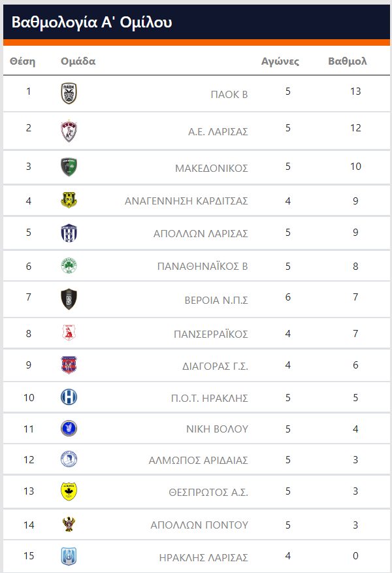The height and width of the screenshot is (573, 392).
Task: Open the ΗΡΑΚΛΗΣ ΛΑΡΙΣΑΣ team name
Action: pyautogui.click(x=203, y=557)
